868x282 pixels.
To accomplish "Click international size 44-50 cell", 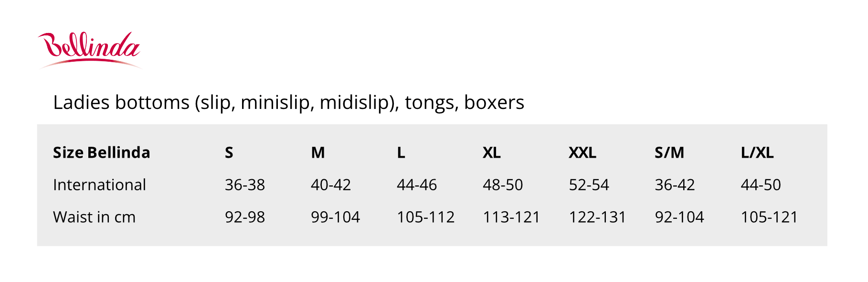I will (761, 185).
